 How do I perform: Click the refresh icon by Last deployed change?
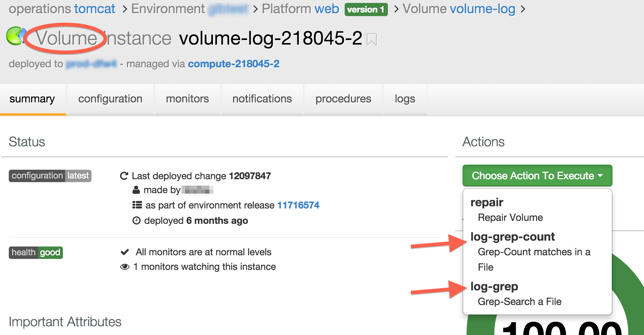coord(124,176)
